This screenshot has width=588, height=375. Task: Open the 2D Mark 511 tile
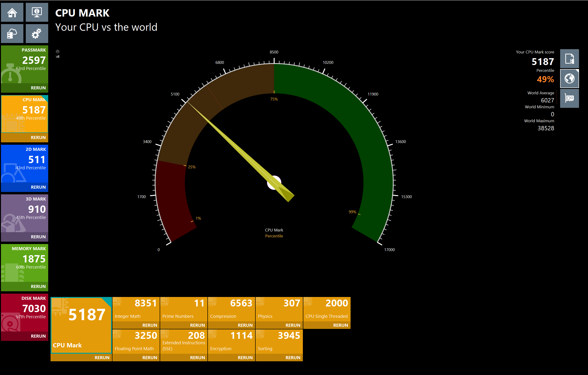click(24, 164)
